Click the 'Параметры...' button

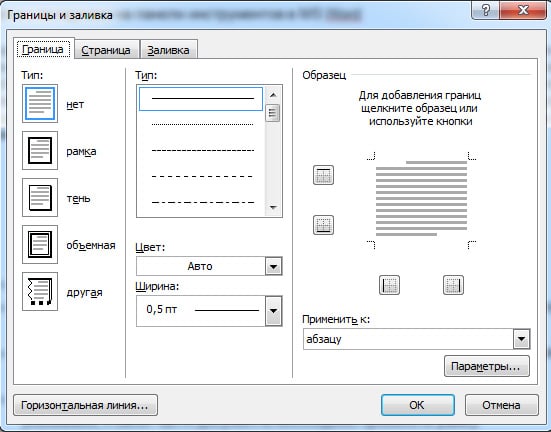[x=487, y=366]
